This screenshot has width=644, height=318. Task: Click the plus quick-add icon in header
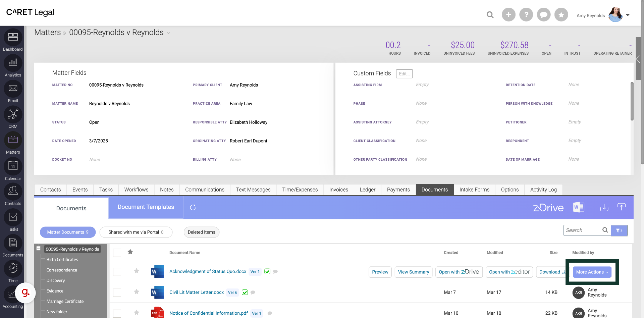coord(508,14)
